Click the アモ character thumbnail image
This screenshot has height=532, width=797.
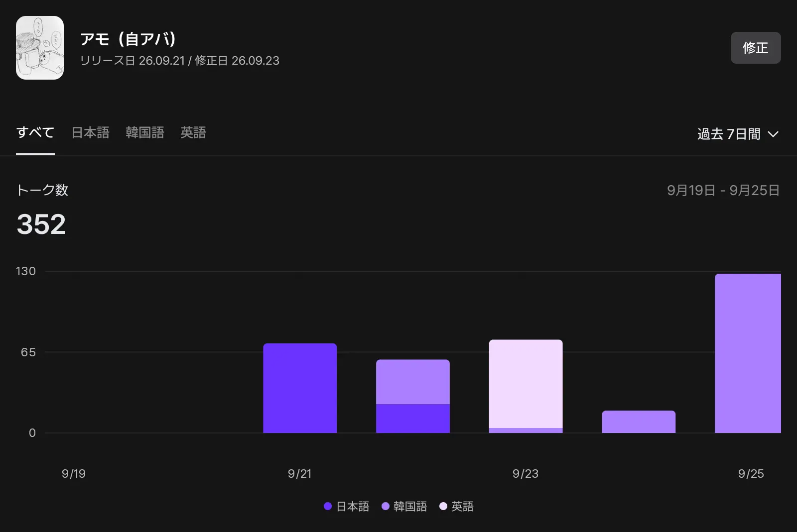(40, 48)
